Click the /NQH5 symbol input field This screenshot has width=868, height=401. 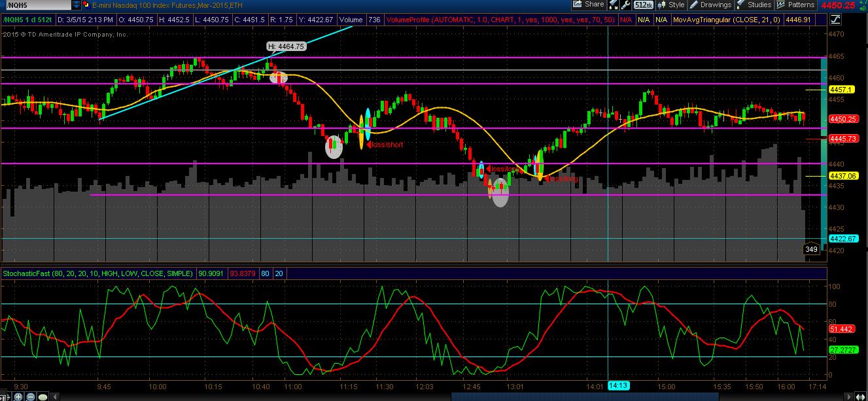(39, 5)
